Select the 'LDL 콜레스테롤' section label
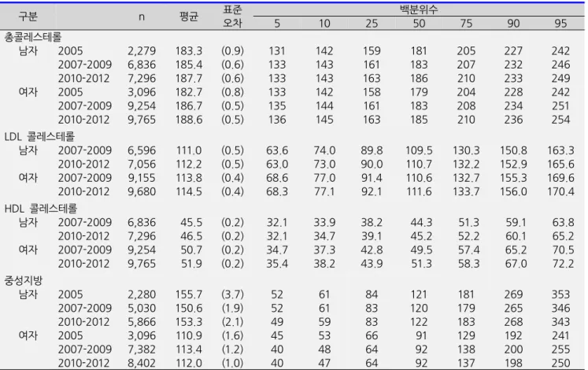The width and height of the screenshot is (588, 370). click(39, 136)
